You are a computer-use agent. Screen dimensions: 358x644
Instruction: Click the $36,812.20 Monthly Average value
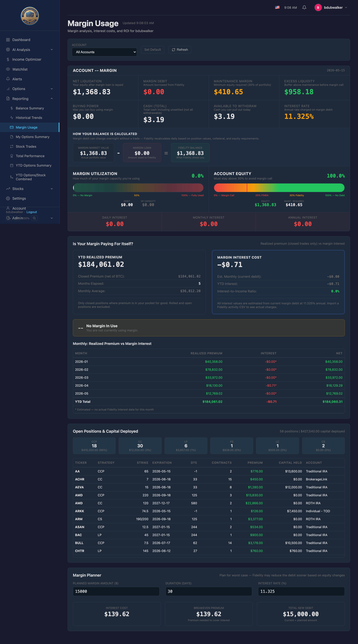(x=190, y=291)
